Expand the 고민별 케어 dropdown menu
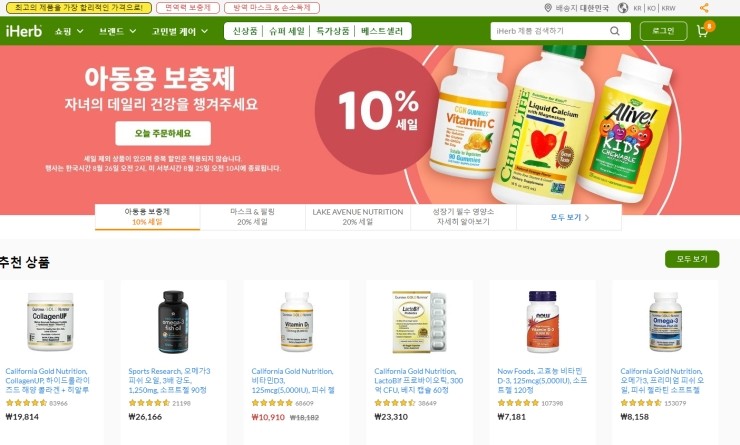Viewport: 740px width, 445px height. [x=180, y=32]
